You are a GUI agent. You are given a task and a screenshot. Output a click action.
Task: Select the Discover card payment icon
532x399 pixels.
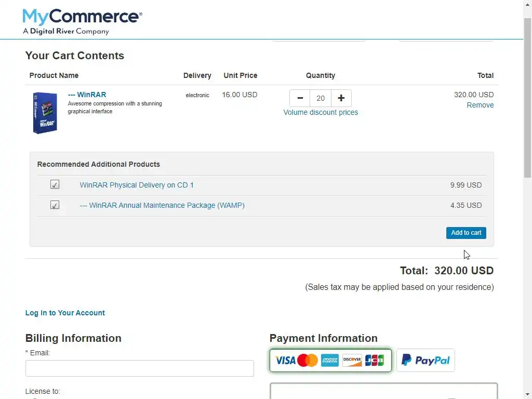[x=352, y=361]
